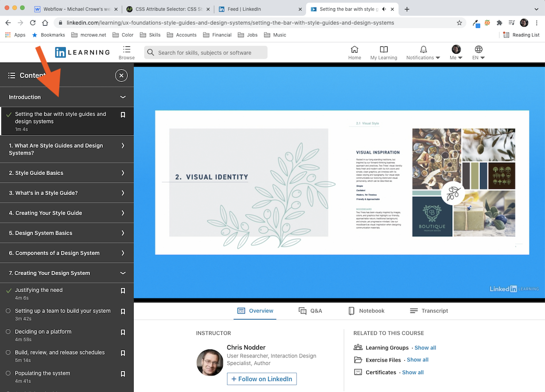Switch to the Overview tab
545x392 pixels.
[255, 311]
